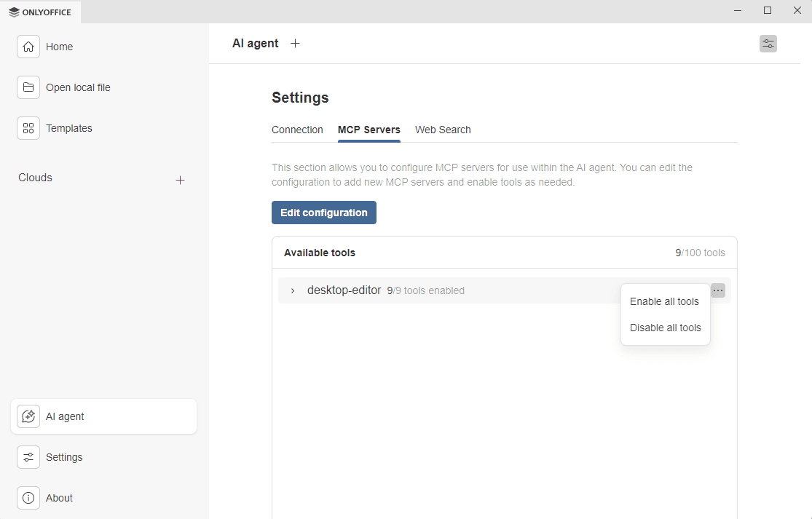The height and width of the screenshot is (519, 812).
Task: Click the ONLYOFFICE title bar tab
Action: tap(41, 12)
